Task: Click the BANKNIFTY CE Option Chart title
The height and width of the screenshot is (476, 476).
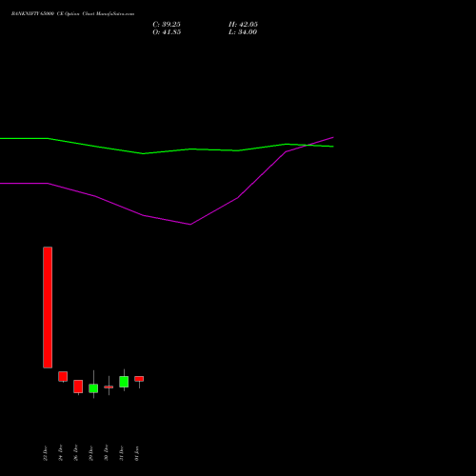Action: click(72, 14)
